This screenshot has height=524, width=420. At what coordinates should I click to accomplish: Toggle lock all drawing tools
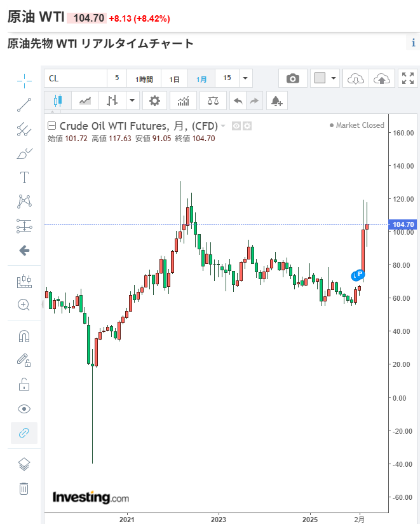(24, 385)
